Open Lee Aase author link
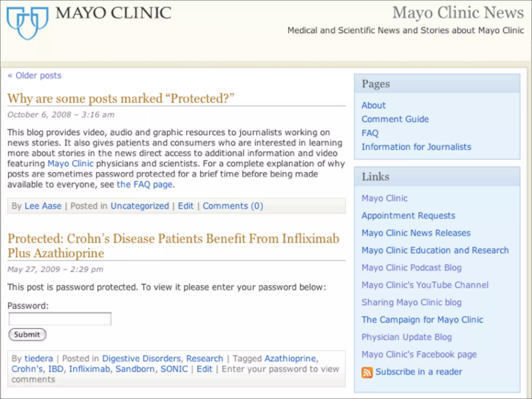532x399 pixels. 43,206
